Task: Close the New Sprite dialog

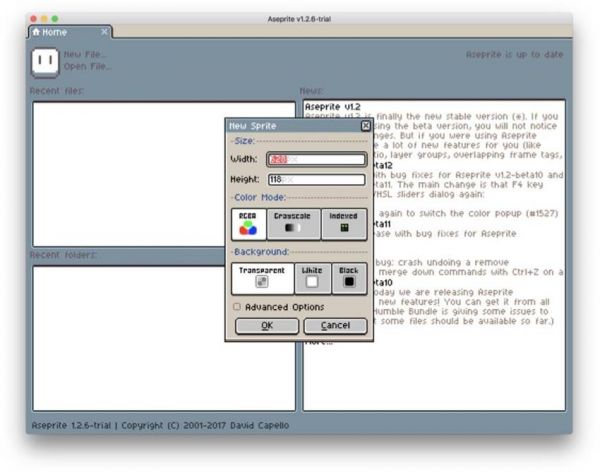Action: tap(365, 126)
